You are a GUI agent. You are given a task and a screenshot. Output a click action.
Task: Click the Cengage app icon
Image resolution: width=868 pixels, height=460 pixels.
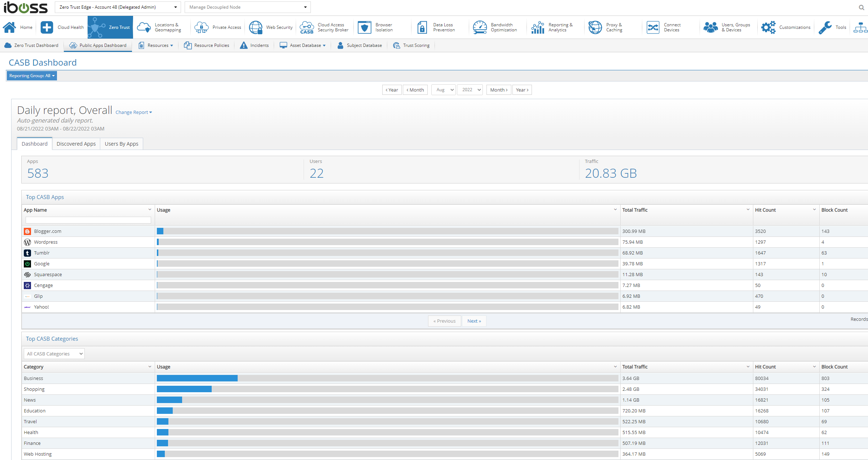pyautogui.click(x=27, y=286)
